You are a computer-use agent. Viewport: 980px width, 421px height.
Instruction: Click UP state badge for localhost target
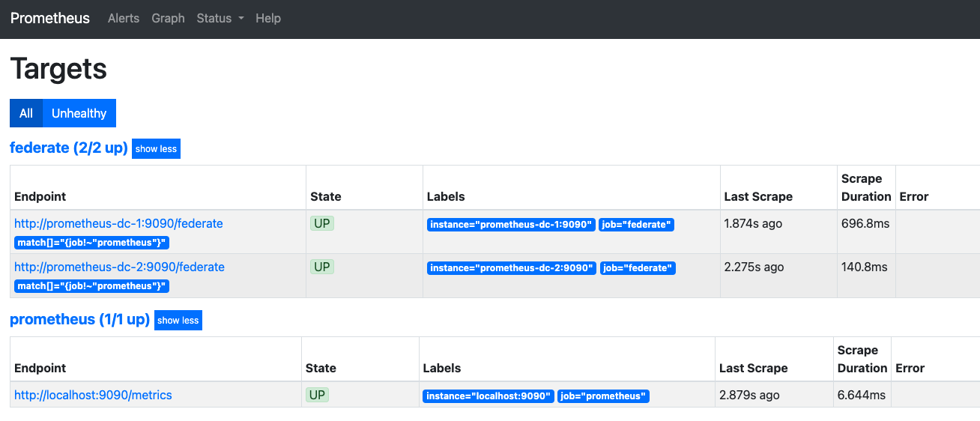(x=318, y=395)
